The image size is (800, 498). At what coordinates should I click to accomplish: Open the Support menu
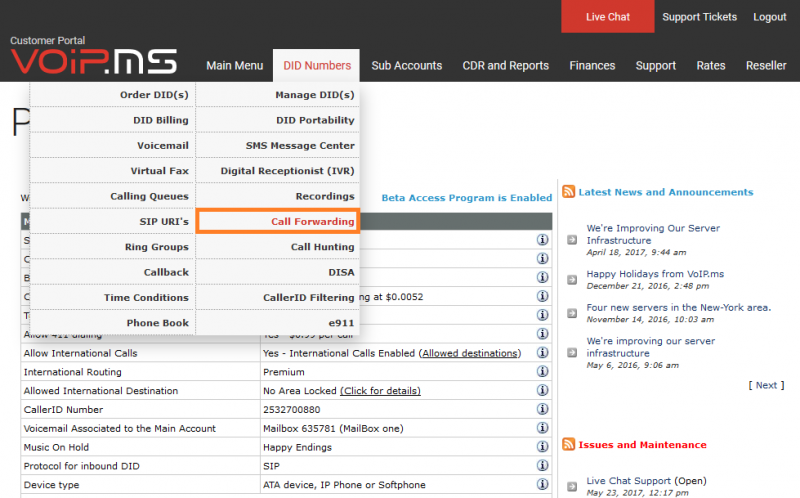[x=656, y=66]
